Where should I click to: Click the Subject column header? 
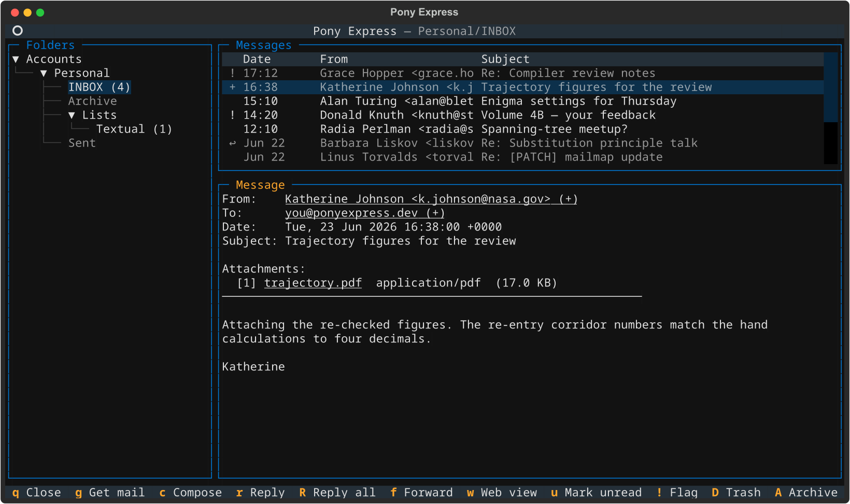[505, 60]
